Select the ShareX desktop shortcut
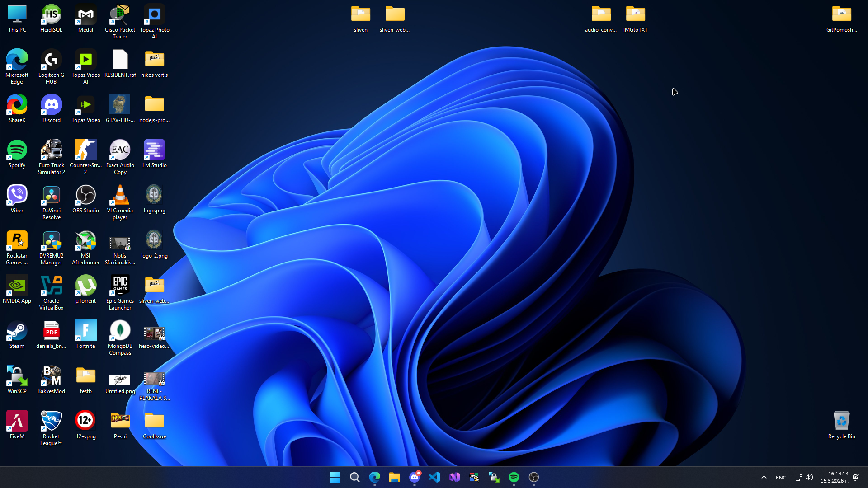The image size is (868, 488). (17, 109)
